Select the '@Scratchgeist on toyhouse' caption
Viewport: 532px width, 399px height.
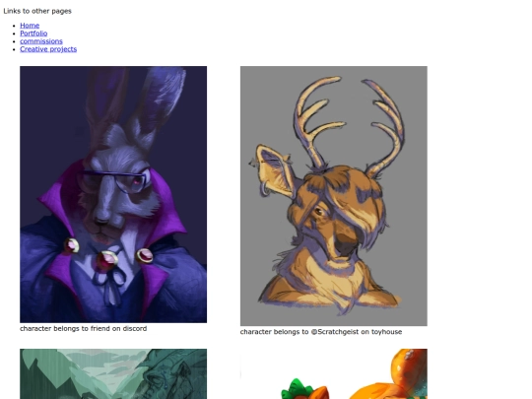[357, 332]
